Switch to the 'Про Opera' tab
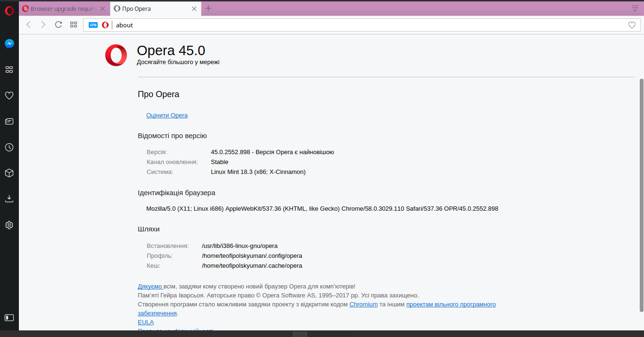 tap(156, 8)
